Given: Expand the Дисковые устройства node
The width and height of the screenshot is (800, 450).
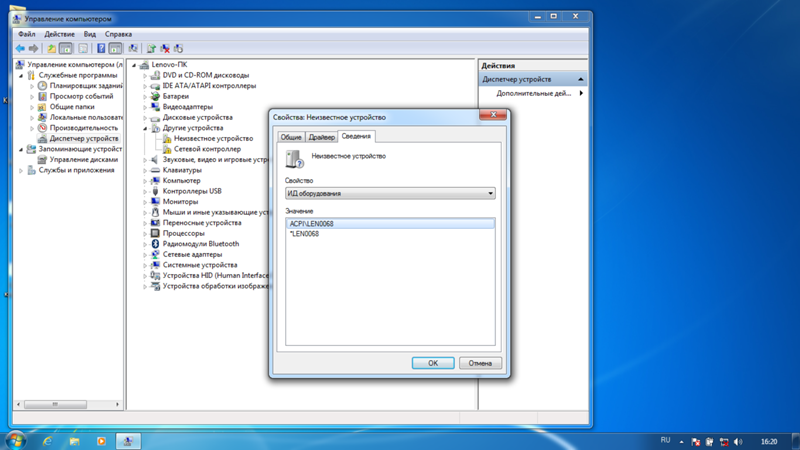Looking at the screenshot, I should [145, 117].
